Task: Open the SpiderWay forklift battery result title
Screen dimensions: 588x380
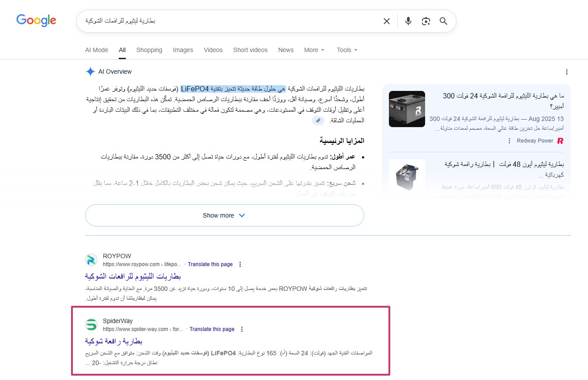Action: (113, 341)
